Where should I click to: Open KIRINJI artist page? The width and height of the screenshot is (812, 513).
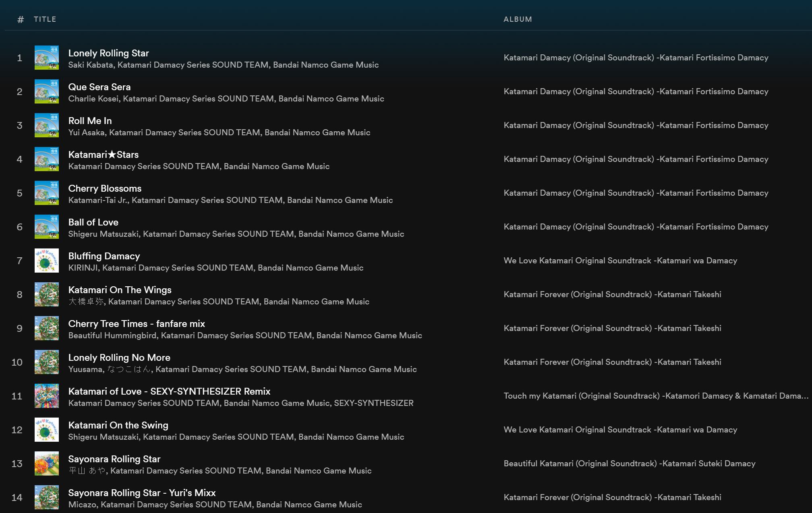83,268
